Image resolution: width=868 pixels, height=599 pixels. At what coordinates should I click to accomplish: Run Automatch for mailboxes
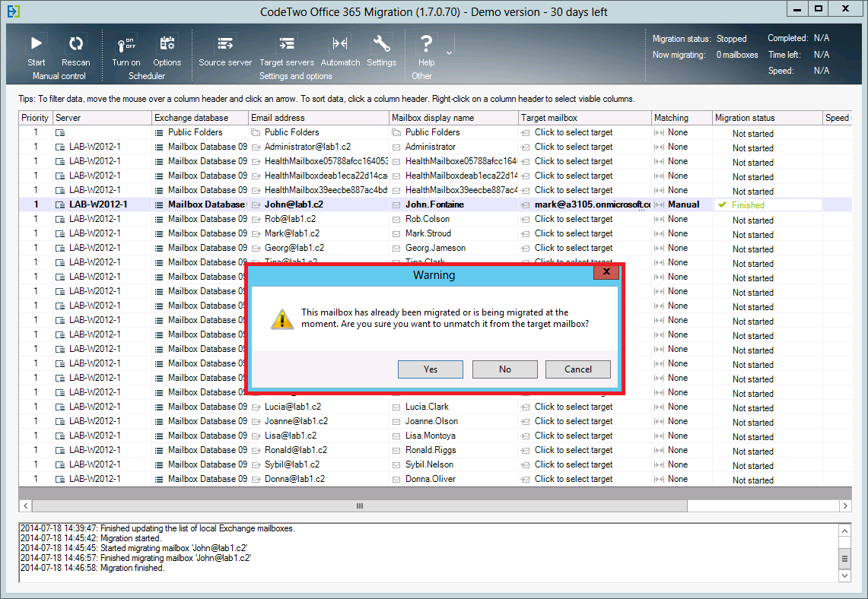[x=341, y=50]
